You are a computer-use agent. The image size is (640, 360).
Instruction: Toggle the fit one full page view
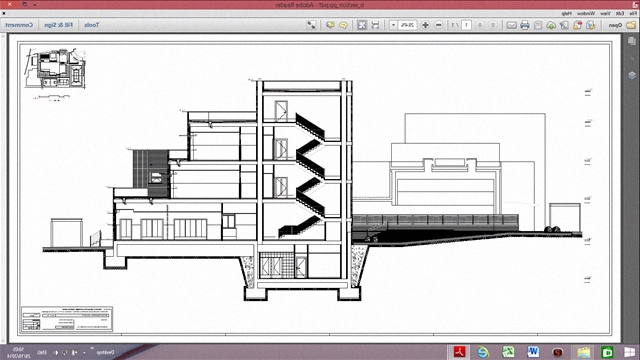(x=362, y=25)
